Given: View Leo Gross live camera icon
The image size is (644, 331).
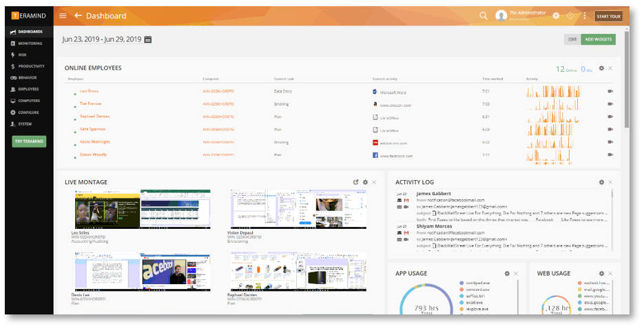Looking at the screenshot, I should [610, 91].
